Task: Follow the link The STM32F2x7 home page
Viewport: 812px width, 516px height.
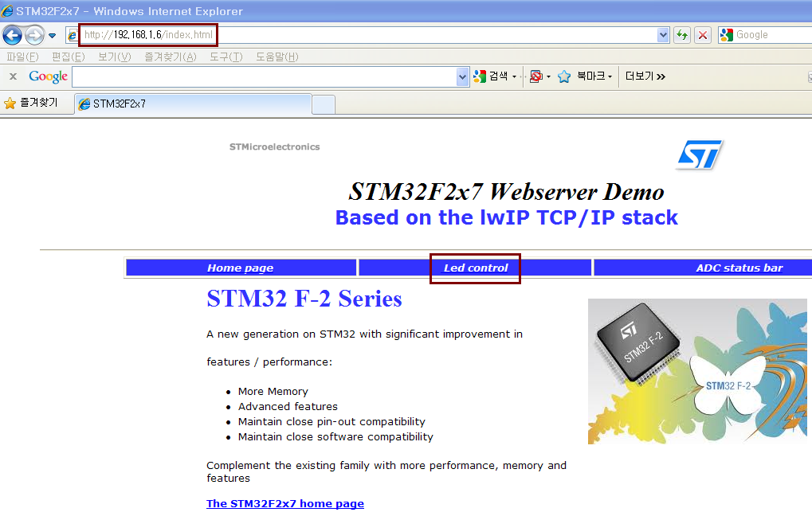Action: [x=285, y=503]
